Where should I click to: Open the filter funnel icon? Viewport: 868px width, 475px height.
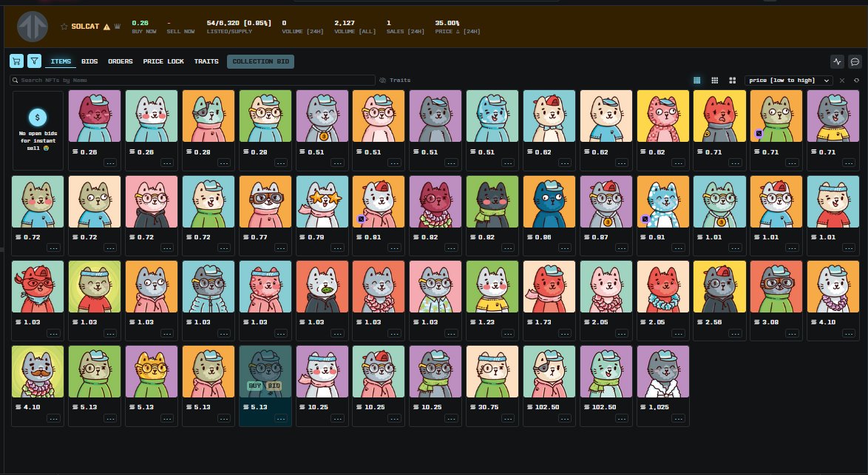34,61
